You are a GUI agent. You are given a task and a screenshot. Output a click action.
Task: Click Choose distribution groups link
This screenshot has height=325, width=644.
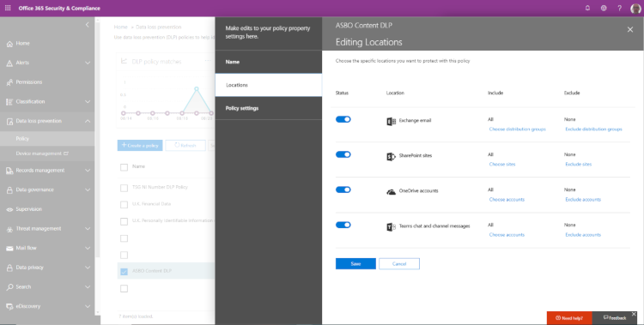(x=517, y=129)
